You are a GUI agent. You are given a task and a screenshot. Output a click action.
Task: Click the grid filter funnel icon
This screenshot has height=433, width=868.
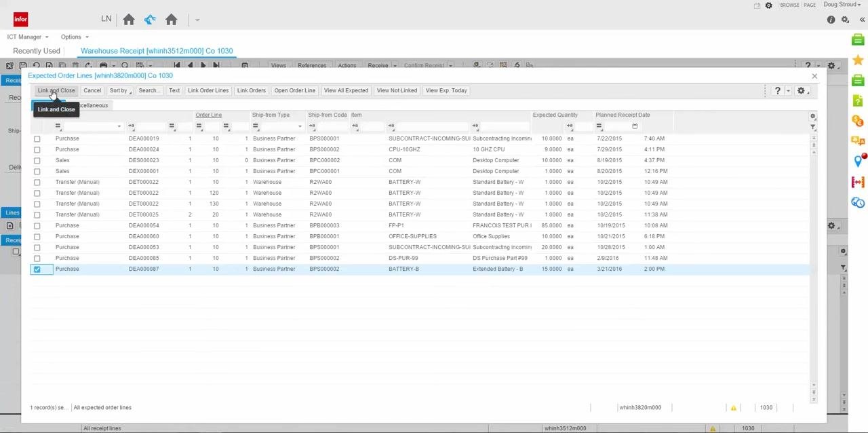click(x=813, y=127)
